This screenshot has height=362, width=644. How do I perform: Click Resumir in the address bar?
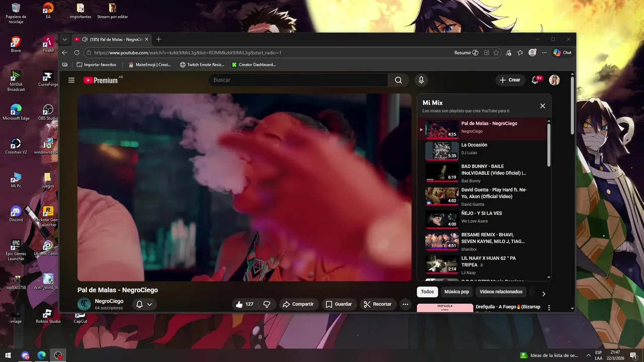pos(466,53)
